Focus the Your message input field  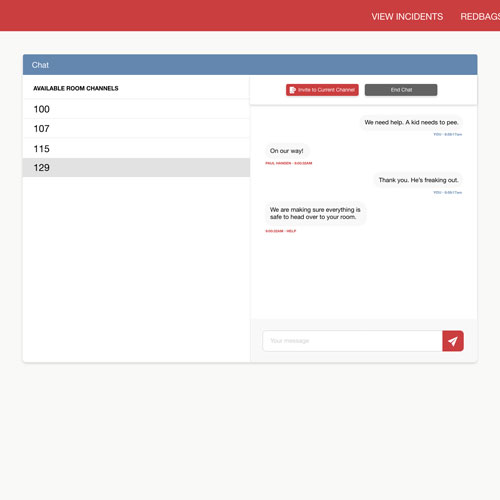(352, 341)
